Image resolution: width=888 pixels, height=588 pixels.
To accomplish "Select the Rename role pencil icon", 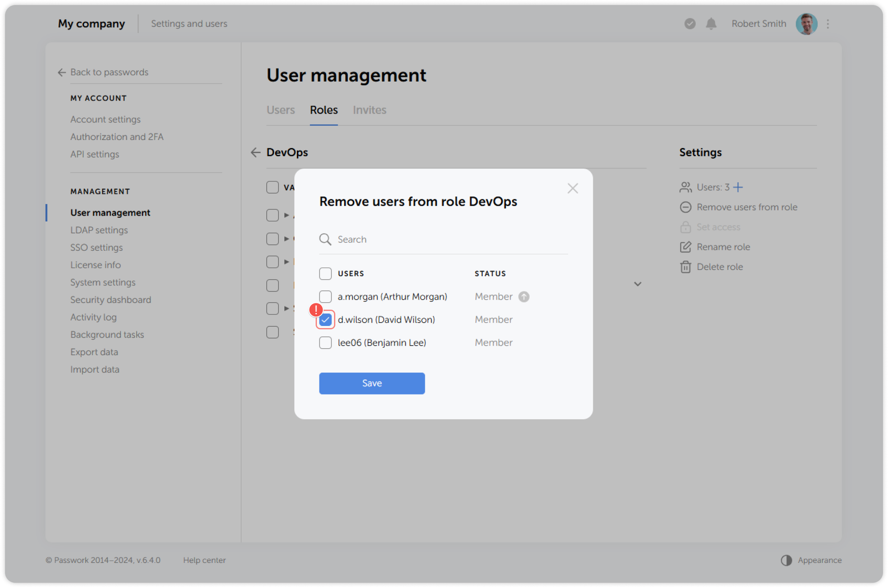I will point(685,247).
